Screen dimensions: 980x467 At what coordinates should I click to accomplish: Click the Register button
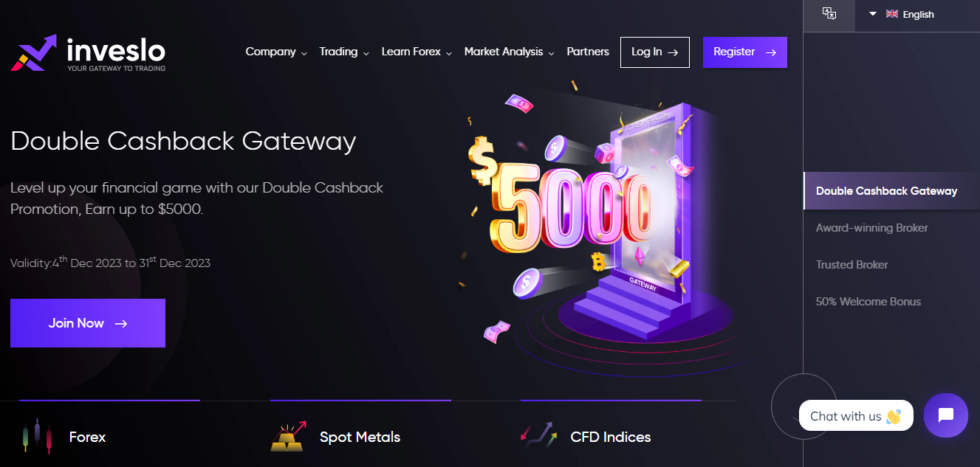pyautogui.click(x=744, y=52)
